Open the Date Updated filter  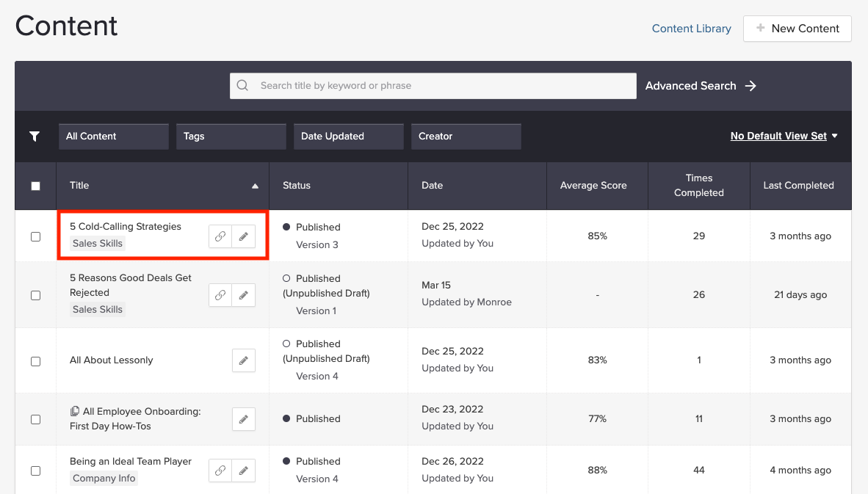[349, 137]
